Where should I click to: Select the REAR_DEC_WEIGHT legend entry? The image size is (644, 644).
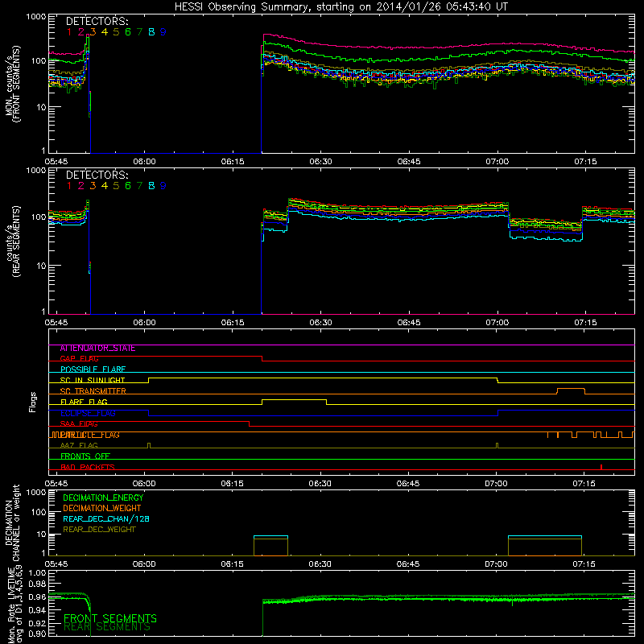[x=99, y=530]
